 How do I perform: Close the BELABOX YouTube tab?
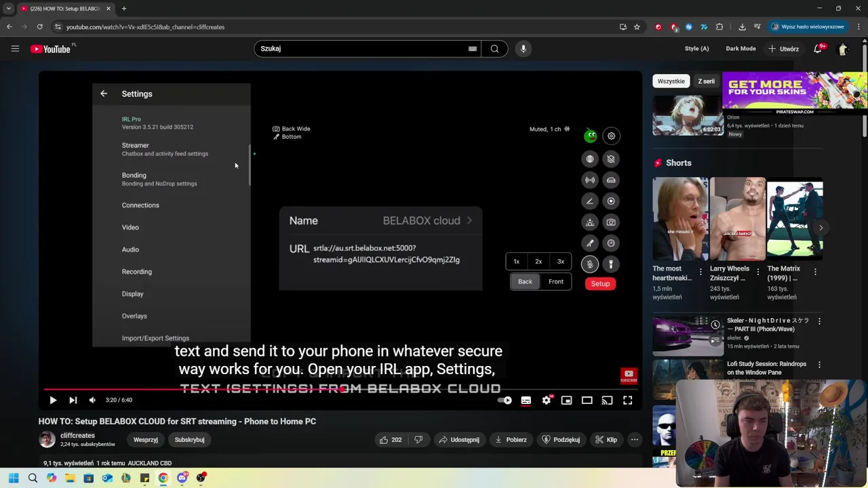tap(108, 9)
